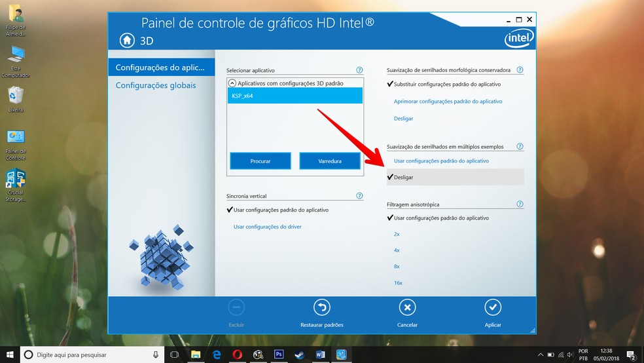644x363 pixels.
Task: Click the network tray icon
Action: tap(561, 354)
